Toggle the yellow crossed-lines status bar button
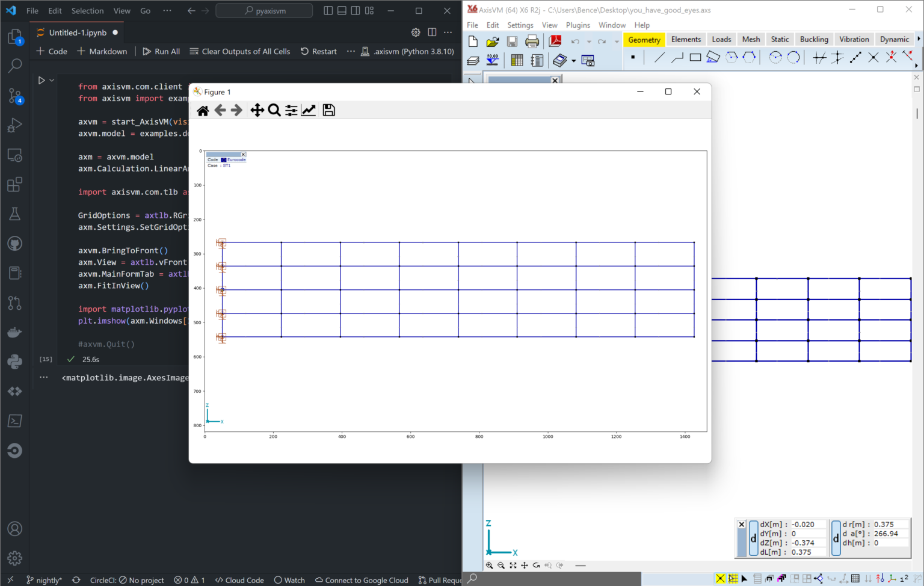The image size is (924, 586). [x=720, y=578]
